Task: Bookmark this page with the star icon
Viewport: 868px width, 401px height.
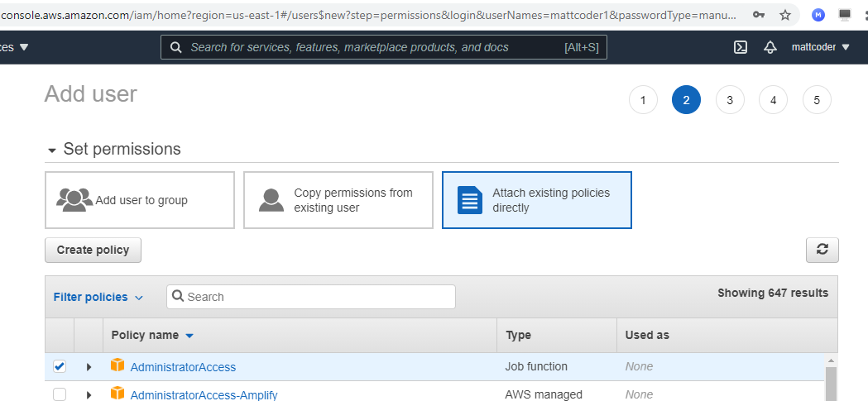Action: point(785,15)
